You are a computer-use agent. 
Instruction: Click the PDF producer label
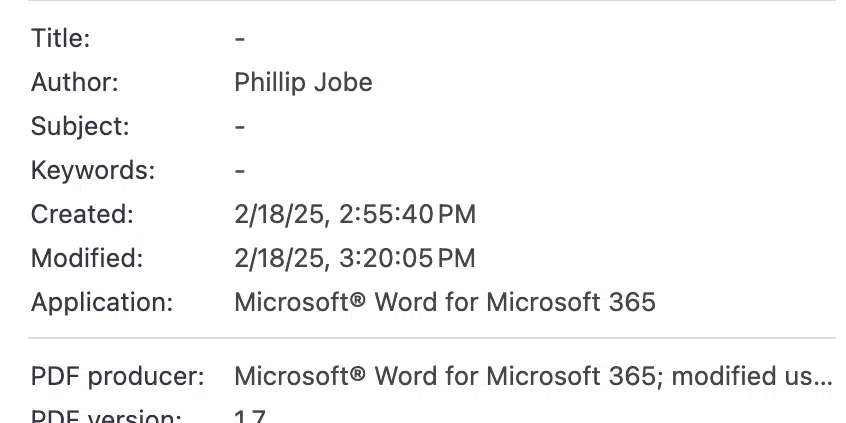[118, 377]
